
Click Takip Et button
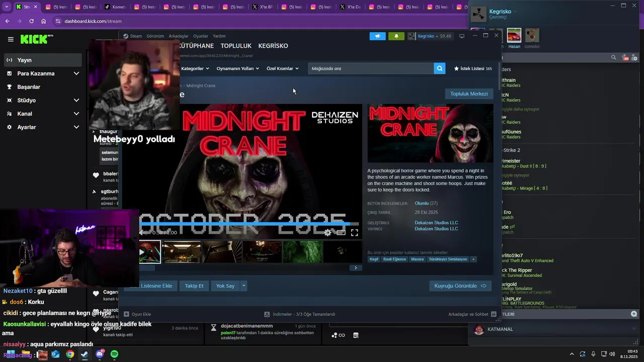[x=194, y=286]
